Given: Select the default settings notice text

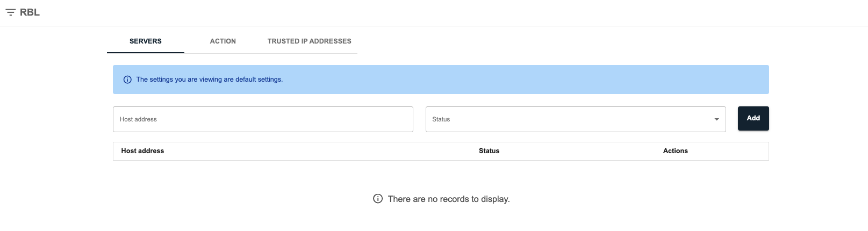Looking at the screenshot, I should coord(210,80).
